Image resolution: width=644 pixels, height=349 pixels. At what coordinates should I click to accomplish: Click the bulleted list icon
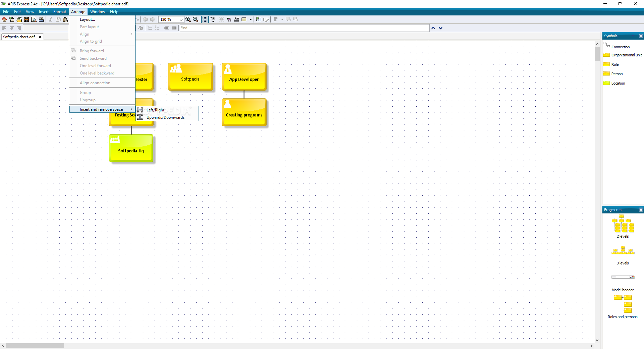pos(157,28)
